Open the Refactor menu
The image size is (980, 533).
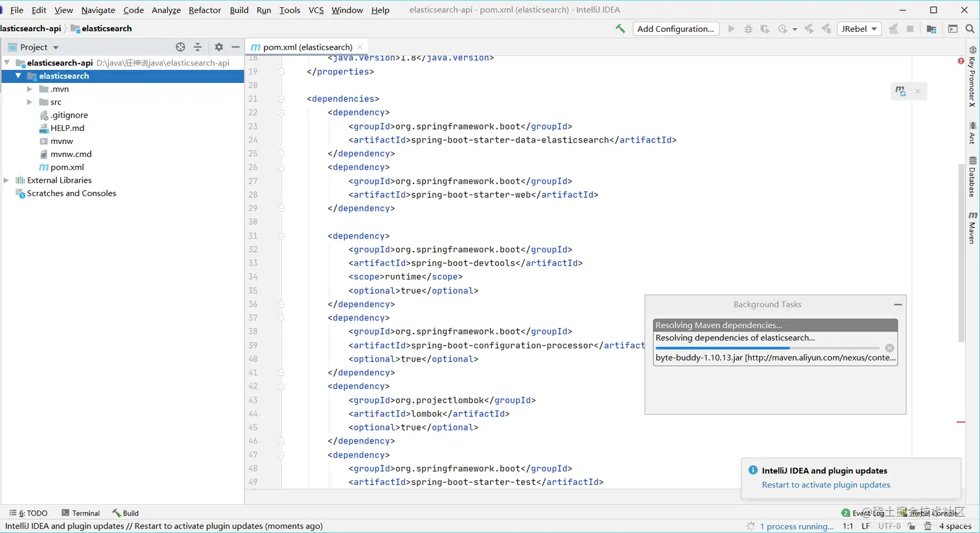pos(205,10)
